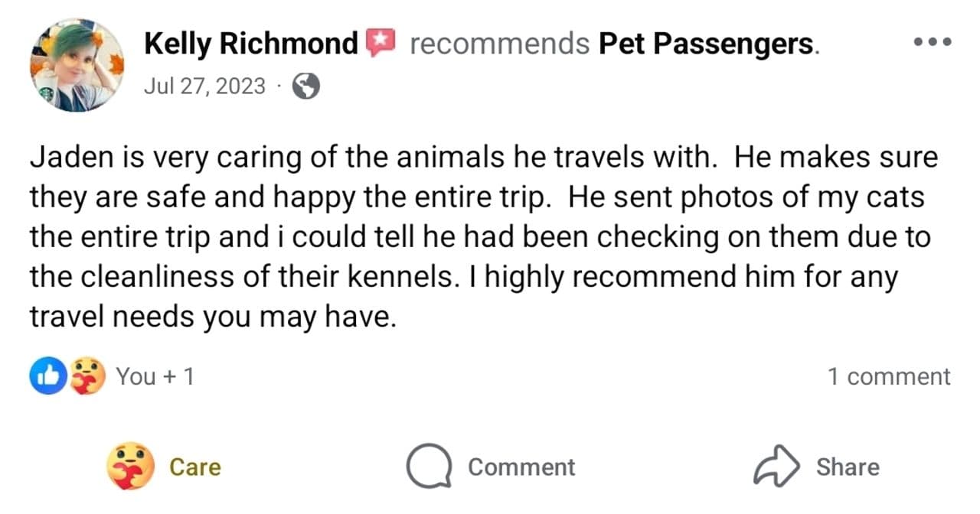Click the word "recommends" in the header
980x514 pixels.
[499, 44]
